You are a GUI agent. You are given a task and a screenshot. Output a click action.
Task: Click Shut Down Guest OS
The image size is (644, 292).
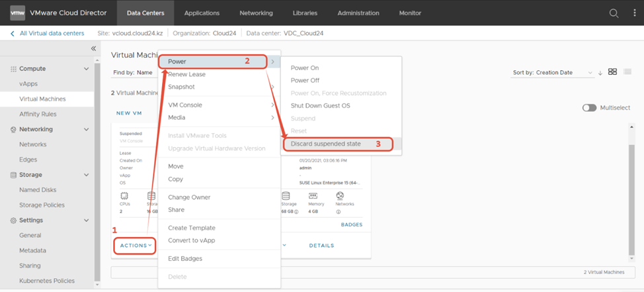(320, 106)
